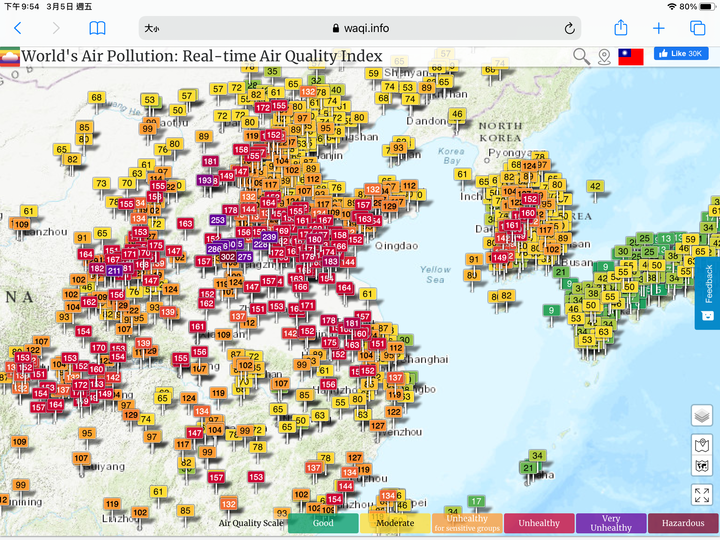Select the green 17 AQI marker

click(476, 501)
